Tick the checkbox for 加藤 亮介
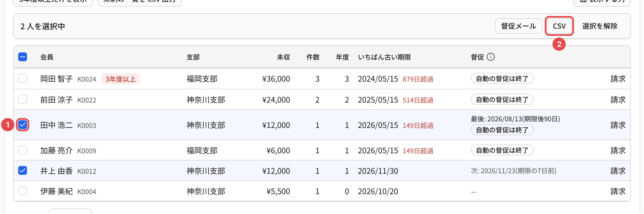Screen dimensions: 644x214 pos(23,150)
